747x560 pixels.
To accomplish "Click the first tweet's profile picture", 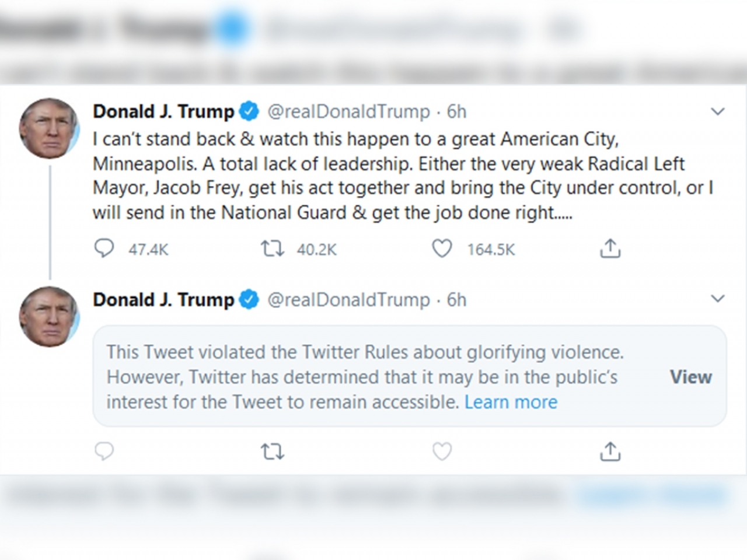I will [x=49, y=128].
